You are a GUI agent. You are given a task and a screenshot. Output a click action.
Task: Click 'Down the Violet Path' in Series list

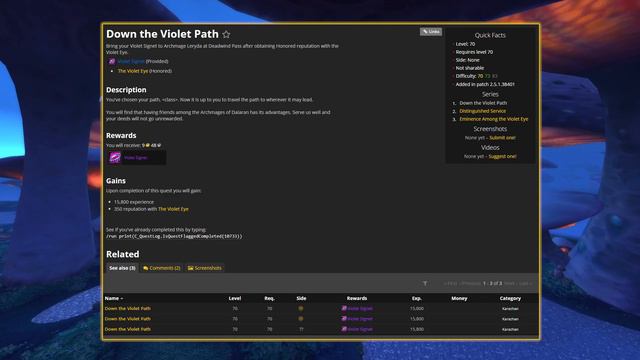pos(483,103)
